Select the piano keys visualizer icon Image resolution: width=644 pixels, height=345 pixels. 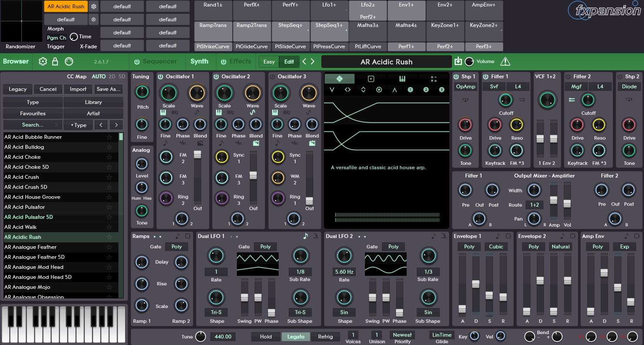pyautogui.click(x=402, y=79)
